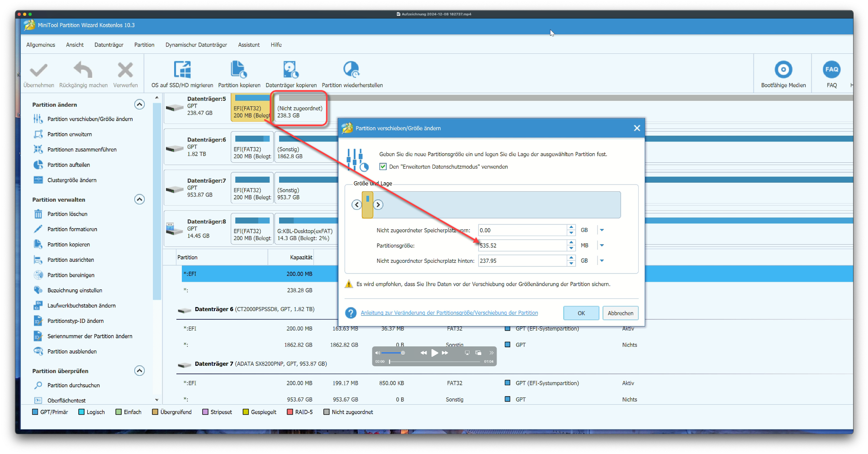The image size is (868, 454).
Task: Collapse the Partition ändern section
Action: (140, 104)
